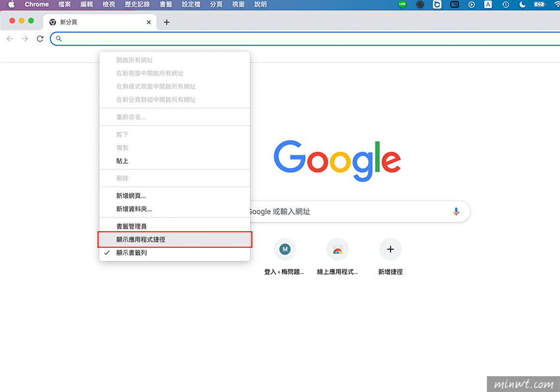
Task: Select 新增網頁... in the context menu
Action: (175, 196)
